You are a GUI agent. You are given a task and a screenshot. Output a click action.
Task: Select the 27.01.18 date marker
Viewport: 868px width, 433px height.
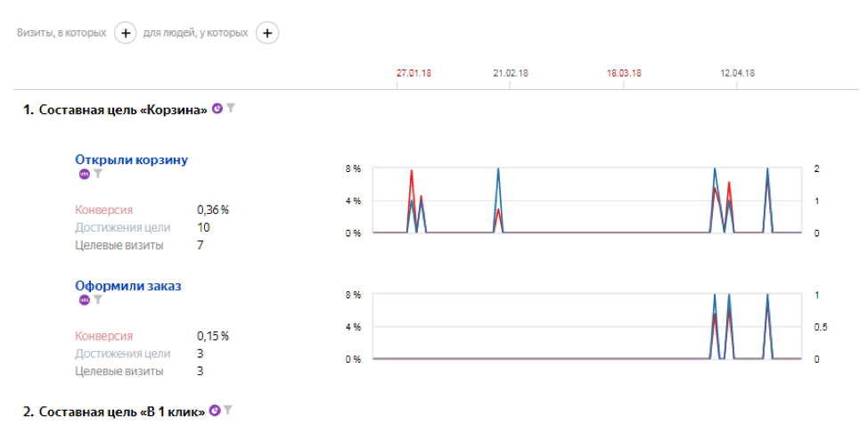pos(414,73)
